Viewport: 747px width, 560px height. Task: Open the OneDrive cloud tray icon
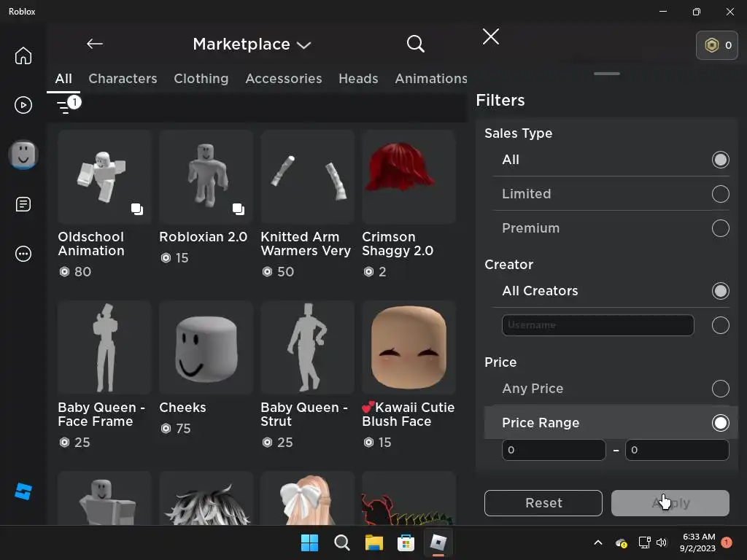(622, 542)
